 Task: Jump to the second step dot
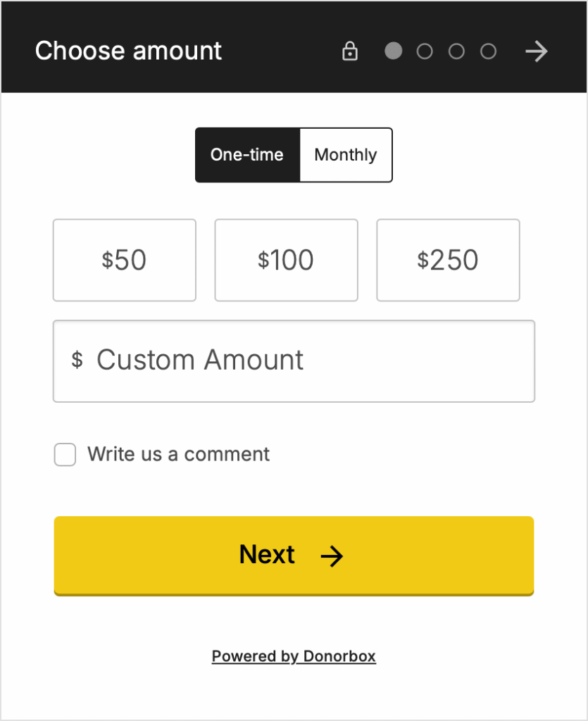point(425,51)
